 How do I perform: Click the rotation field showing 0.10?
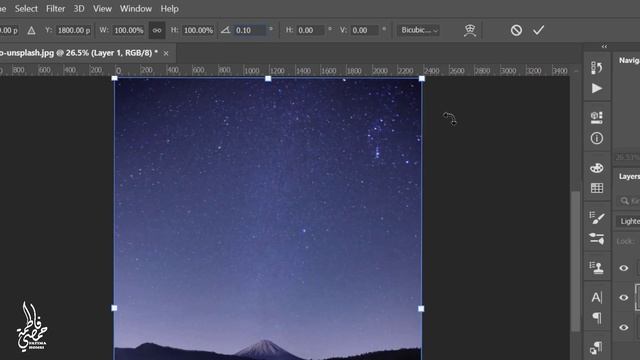(250, 30)
